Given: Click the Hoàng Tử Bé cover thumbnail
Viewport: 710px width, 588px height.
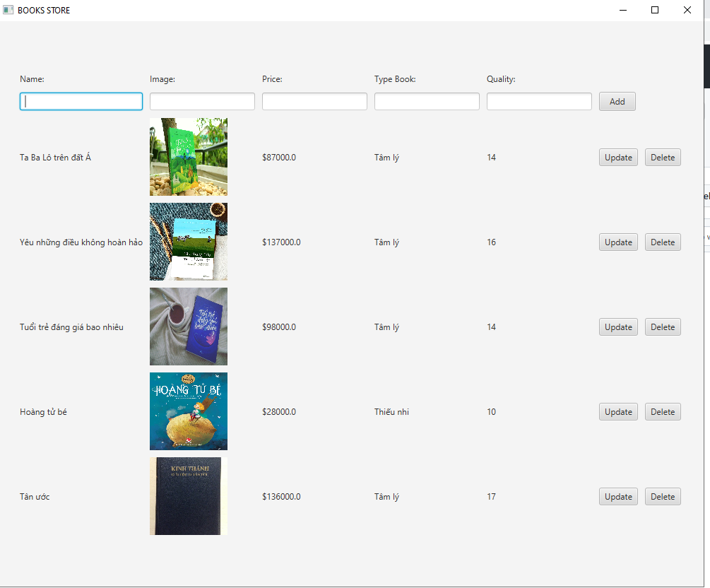Looking at the screenshot, I should [x=189, y=411].
